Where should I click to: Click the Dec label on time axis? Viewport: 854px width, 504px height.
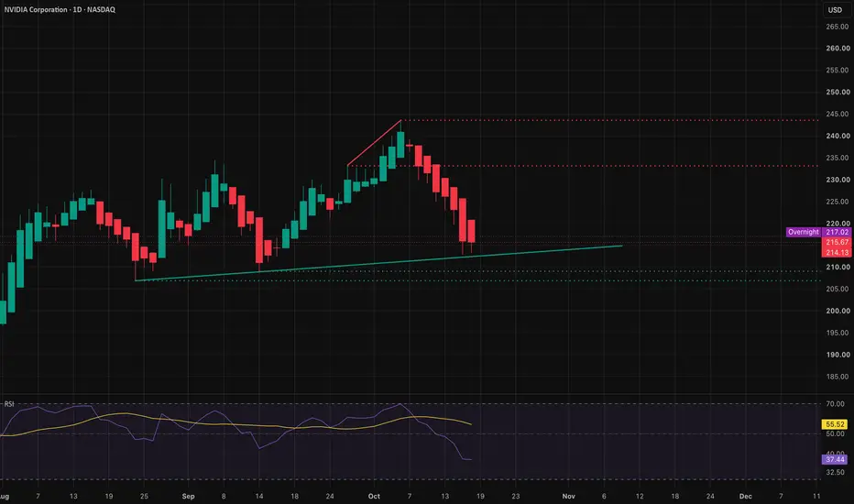coord(746,496)
